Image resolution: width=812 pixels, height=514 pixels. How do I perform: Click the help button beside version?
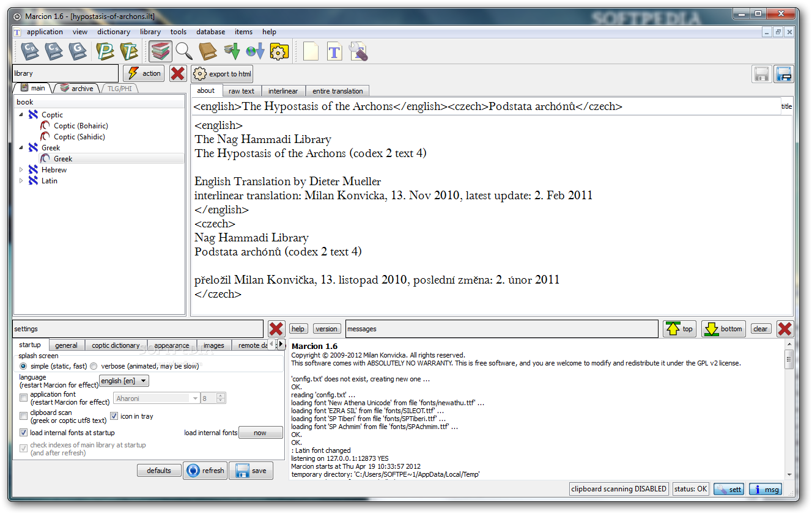[x=298, y=329]
